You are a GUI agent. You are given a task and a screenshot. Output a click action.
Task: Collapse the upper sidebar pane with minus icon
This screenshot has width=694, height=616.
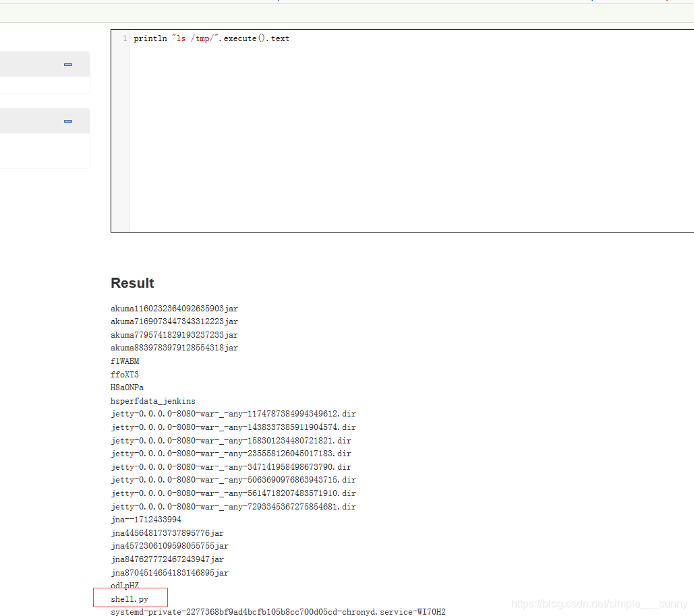click(x=68, y=65)
